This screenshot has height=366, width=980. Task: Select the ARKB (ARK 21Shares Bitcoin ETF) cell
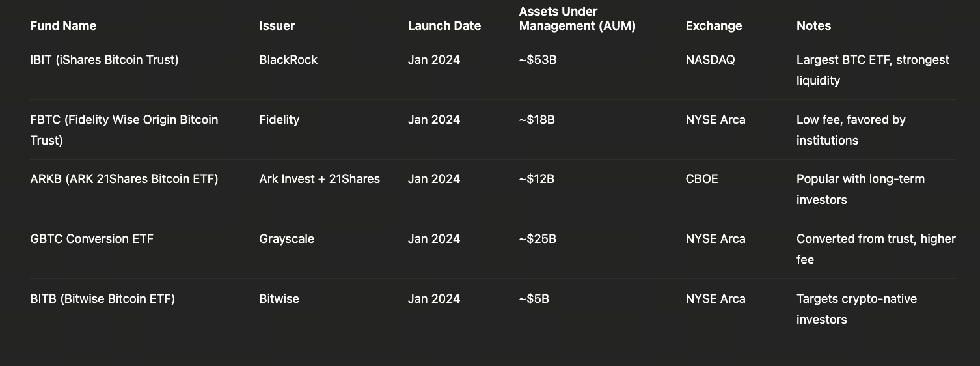[x=124, y=179]
